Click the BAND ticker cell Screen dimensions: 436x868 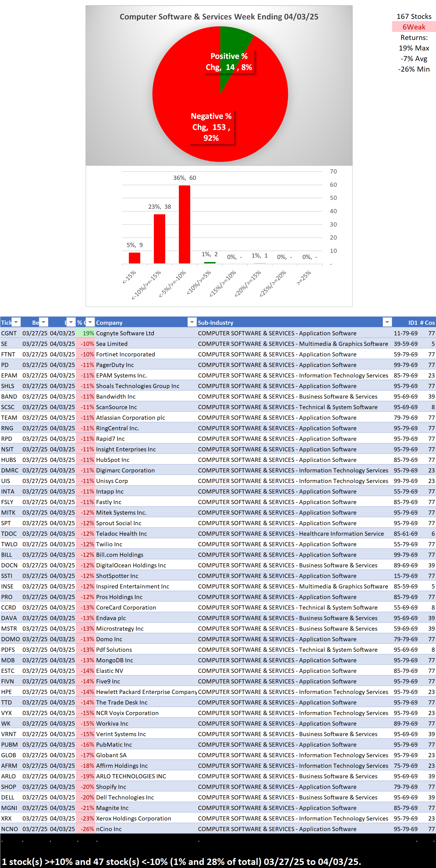(x=11, y=396)
